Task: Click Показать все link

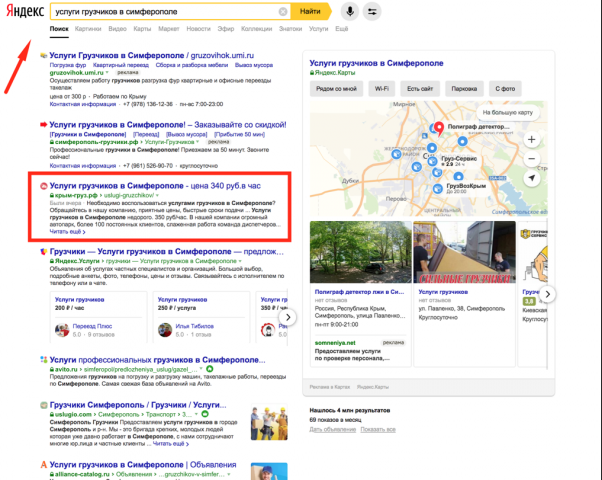Action: coord(378,429)
